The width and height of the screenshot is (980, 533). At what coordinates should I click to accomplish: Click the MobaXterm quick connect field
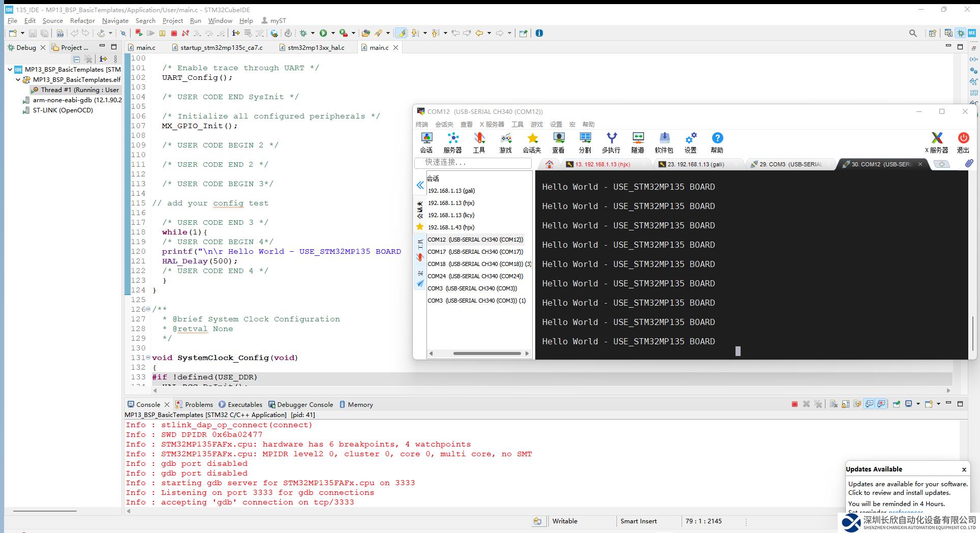[x=473, y=163]
